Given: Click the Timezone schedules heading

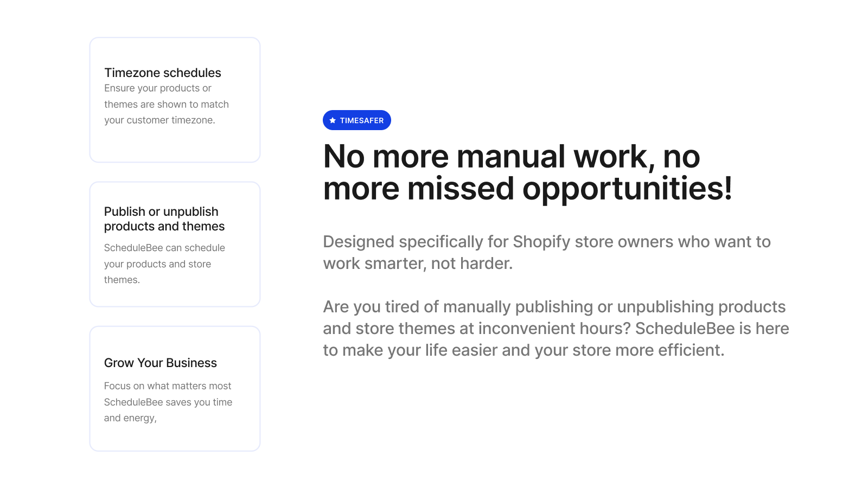Looking at the screenshot, I should 162,73.
